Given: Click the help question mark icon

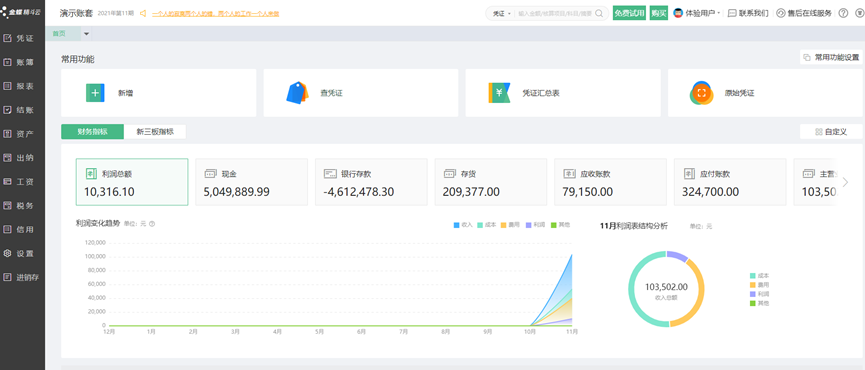Looking at the screenshot, I should click(x=843, y=13).
